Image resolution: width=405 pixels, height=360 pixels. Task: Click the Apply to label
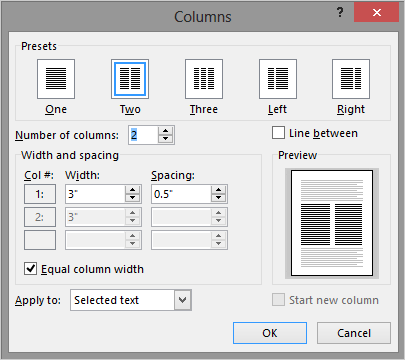pos(38,300)
